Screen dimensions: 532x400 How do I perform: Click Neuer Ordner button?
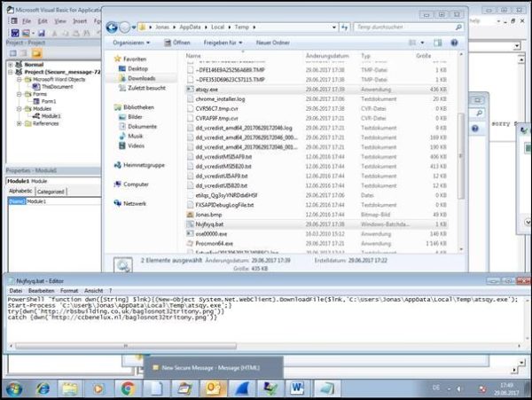point(273,43)
